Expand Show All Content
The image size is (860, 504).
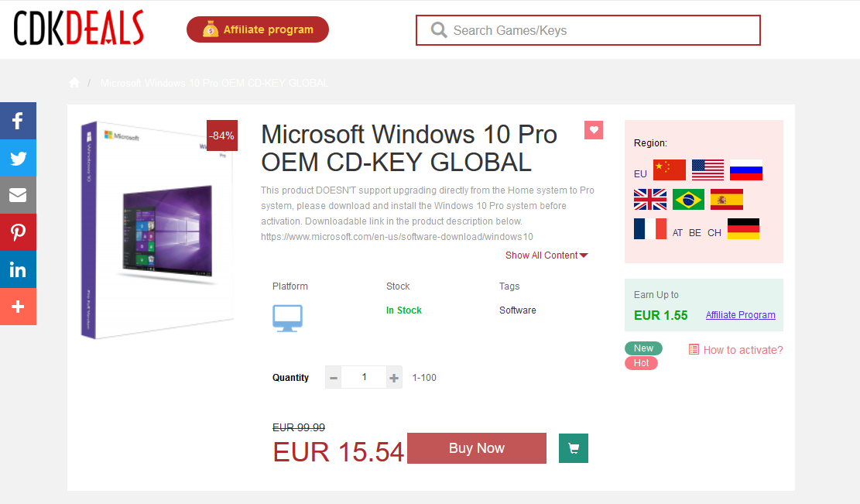546,255
